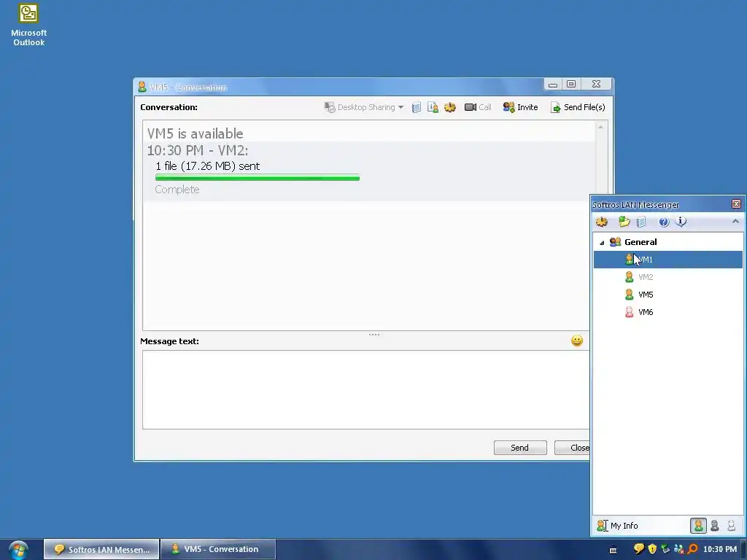Select the General group
This screenshot has width=747, height=560.
(x=640, y=242)
